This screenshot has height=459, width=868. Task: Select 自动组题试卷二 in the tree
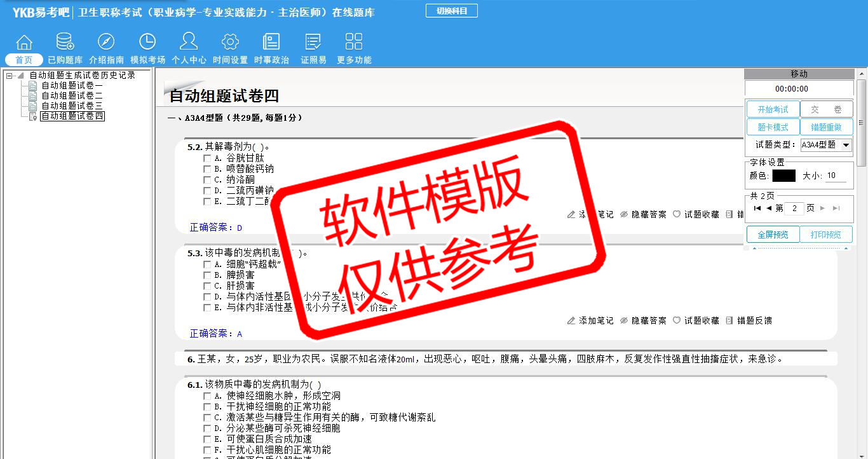[x=72, y=96]
